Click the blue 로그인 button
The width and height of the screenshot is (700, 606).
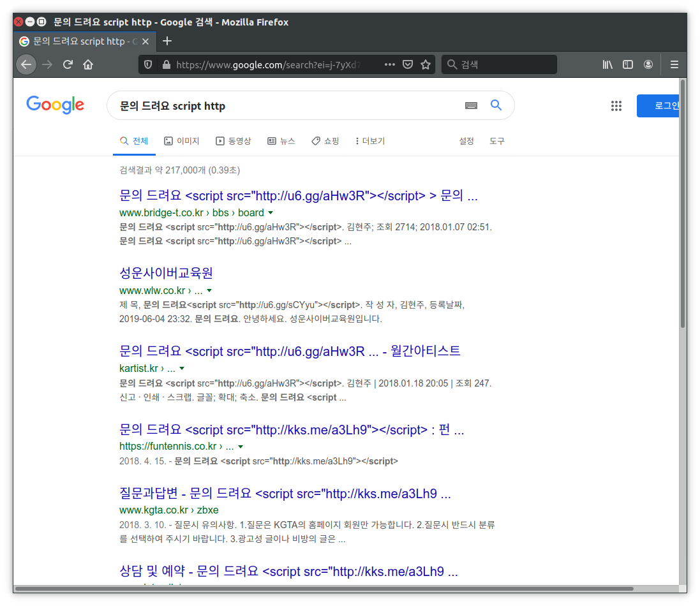click(x=659, y=106)
